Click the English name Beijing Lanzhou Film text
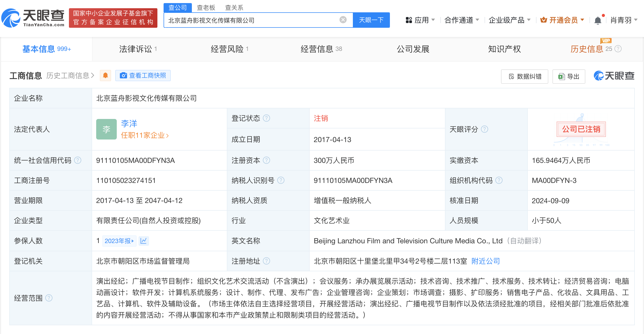Screen dimensions: 644x334 [408, 241]
